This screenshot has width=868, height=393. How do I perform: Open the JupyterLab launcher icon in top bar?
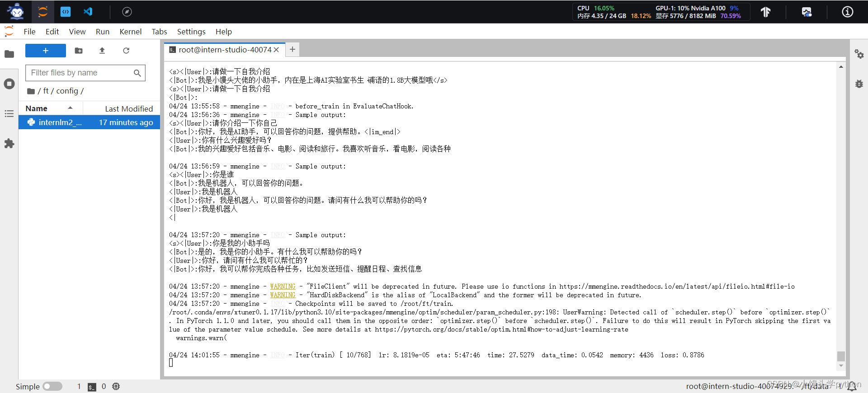[x=43, y=12]
